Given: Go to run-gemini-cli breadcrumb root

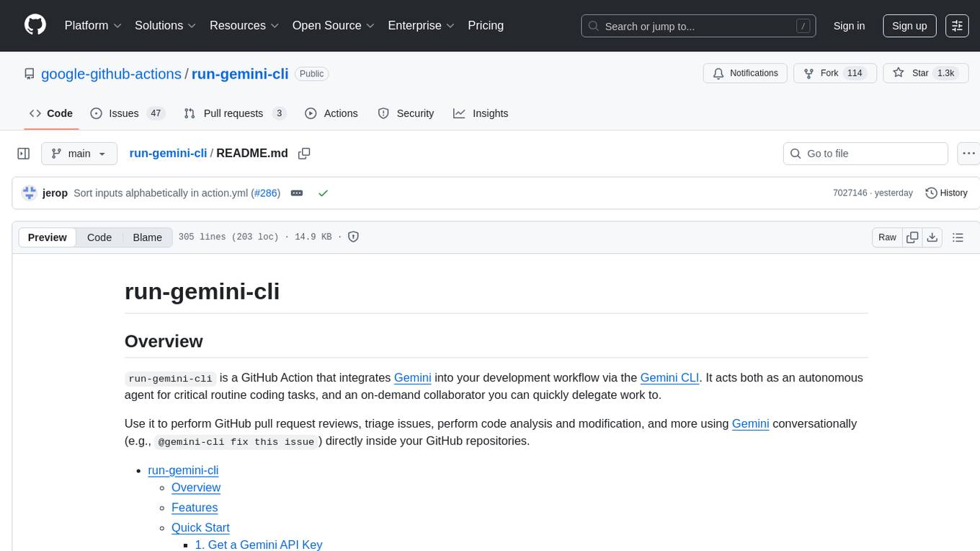Looking at the screenshot, I should click(x=168, y=153).
